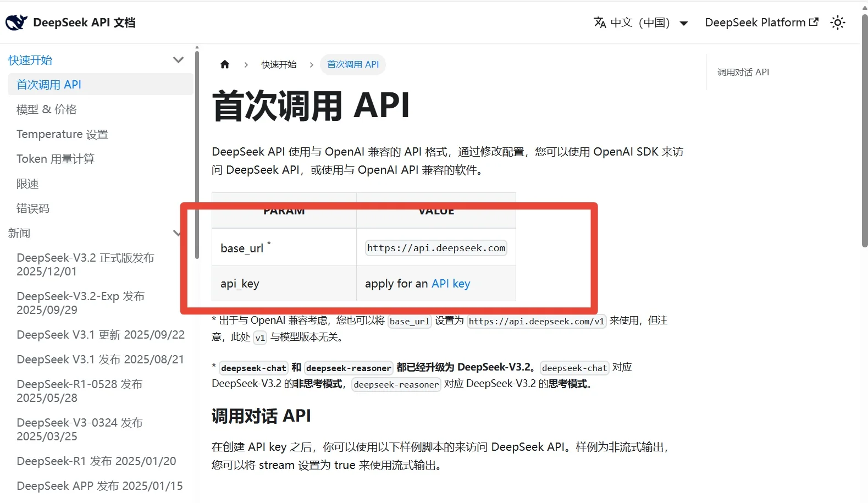Click the 首次调用 API breadcrumb chip
The image size is (868, 503).
353,64
